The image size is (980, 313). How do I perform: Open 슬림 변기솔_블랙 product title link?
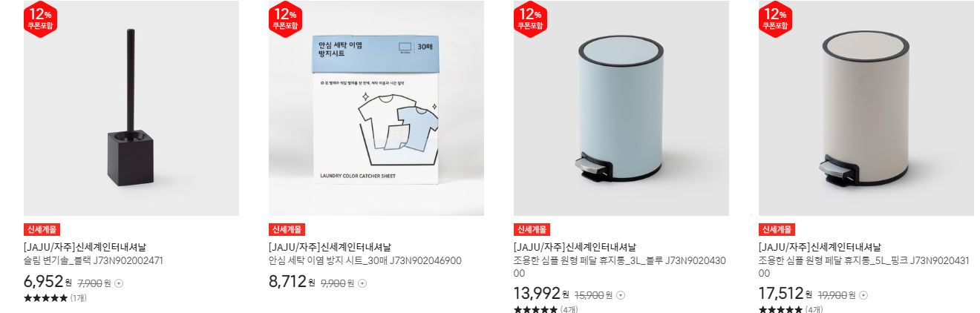(94, 261)
